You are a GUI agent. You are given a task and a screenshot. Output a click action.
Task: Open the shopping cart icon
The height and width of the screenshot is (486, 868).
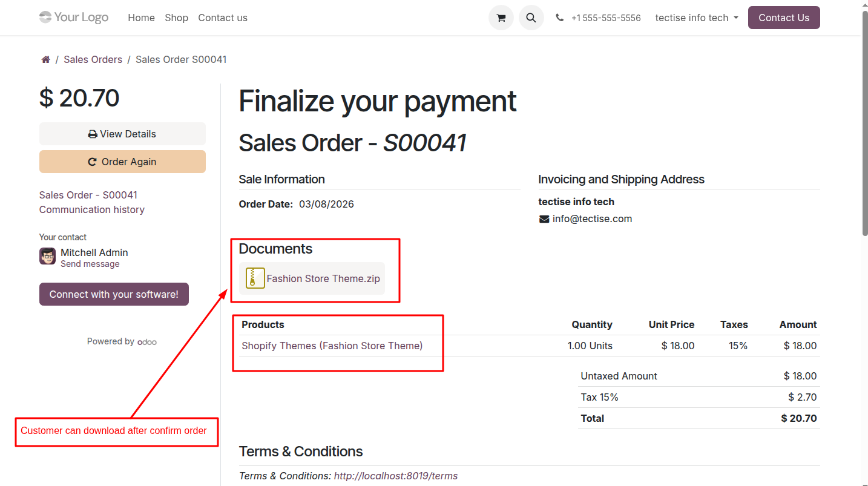[x=501, y=18]
